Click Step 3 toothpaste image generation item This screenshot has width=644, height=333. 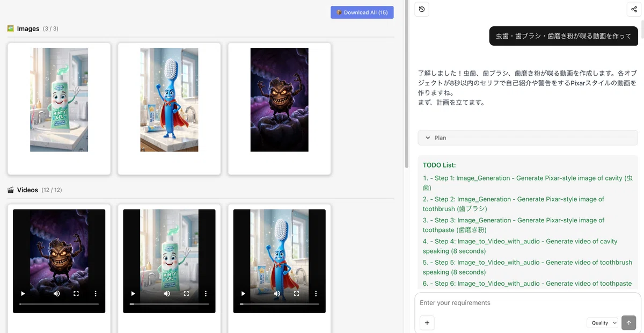pos(514,225)
